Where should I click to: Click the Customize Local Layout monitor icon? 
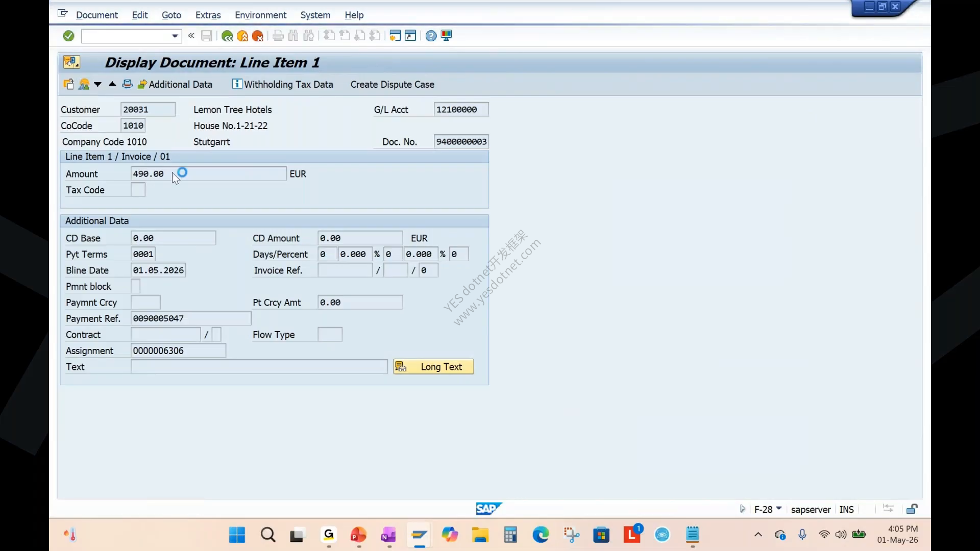tap(447, 36)
